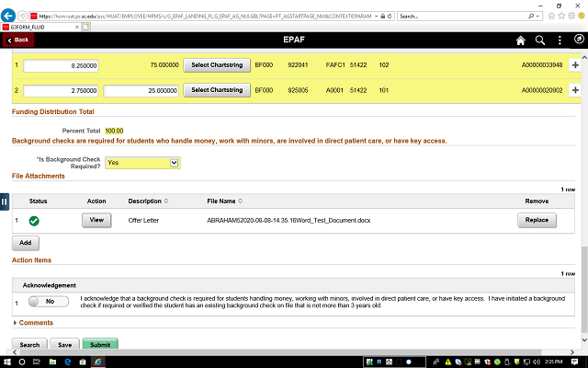The width and height of the screenshot is (588, 368).
Task: Open Cortana search circle on taskbar
Action: point(22,362)
